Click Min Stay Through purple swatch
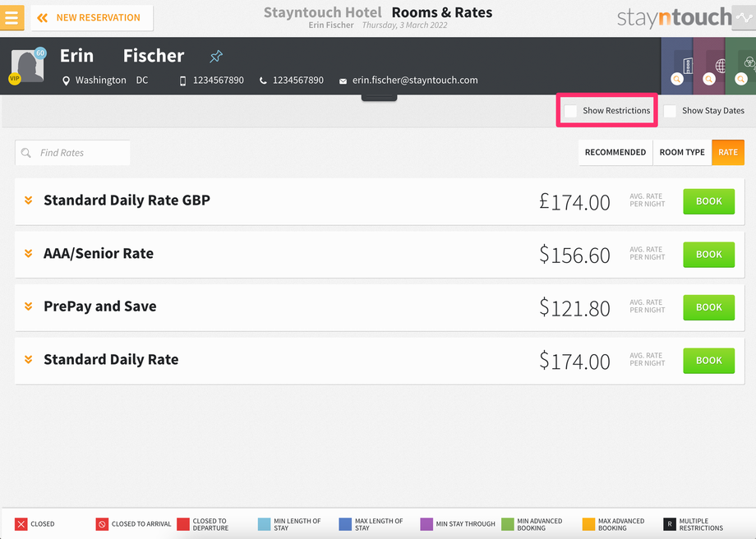The image size is (756, 539). 426,524
